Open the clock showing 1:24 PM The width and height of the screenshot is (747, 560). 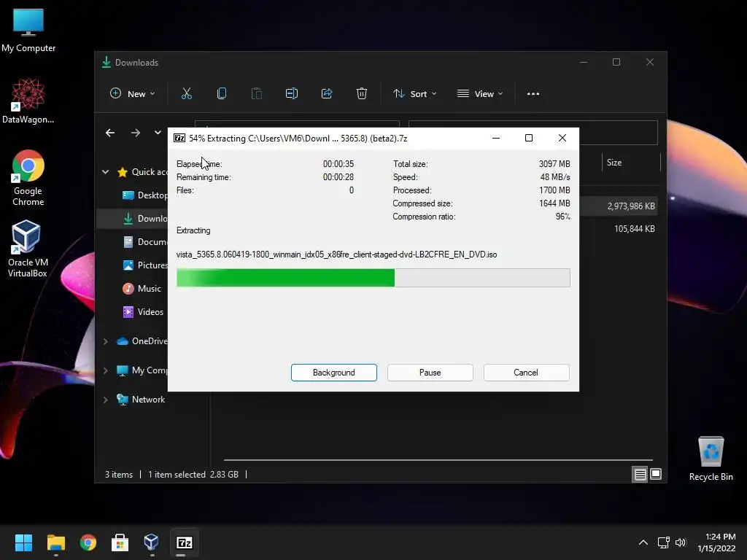[717, 542]
